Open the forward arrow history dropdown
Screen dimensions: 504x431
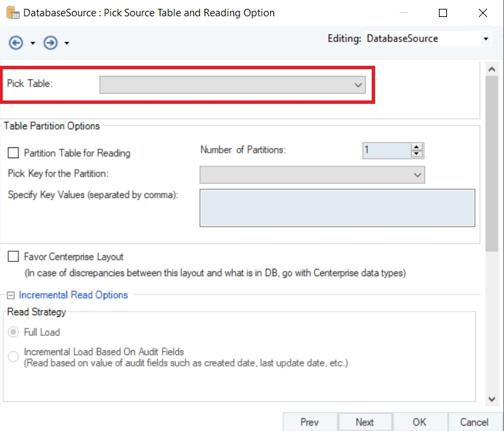click(66, 43)
